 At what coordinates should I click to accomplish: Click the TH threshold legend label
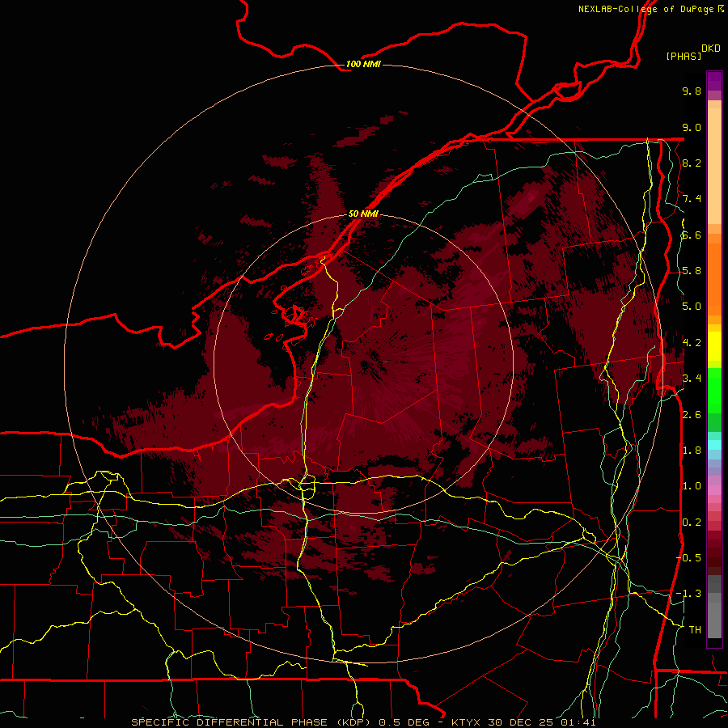695,630
